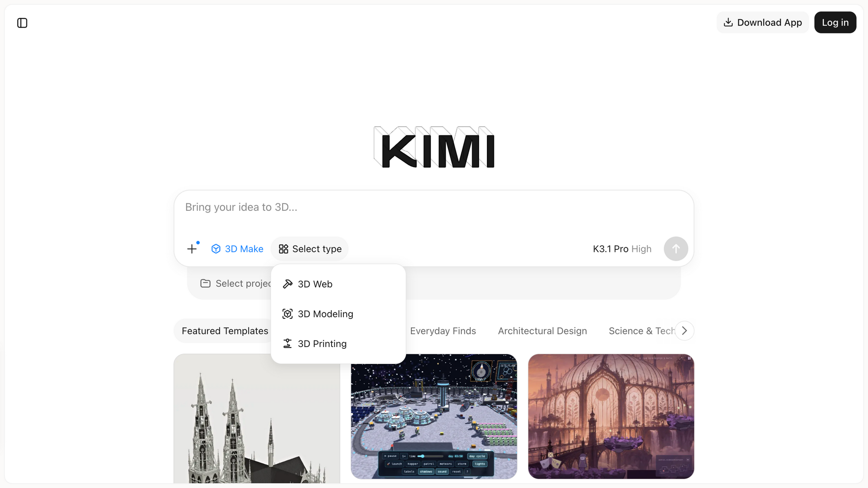868x488 pixels.
Task: Open the K3.1 Pro High model selector
Action: click(622, 249)
